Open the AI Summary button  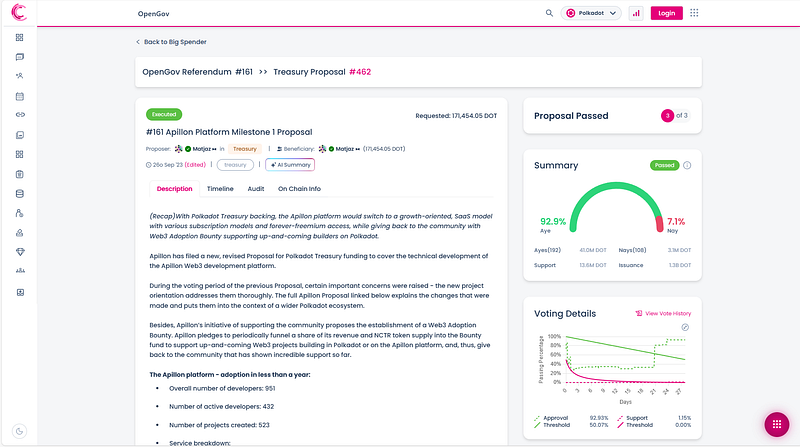pos(290,165)
